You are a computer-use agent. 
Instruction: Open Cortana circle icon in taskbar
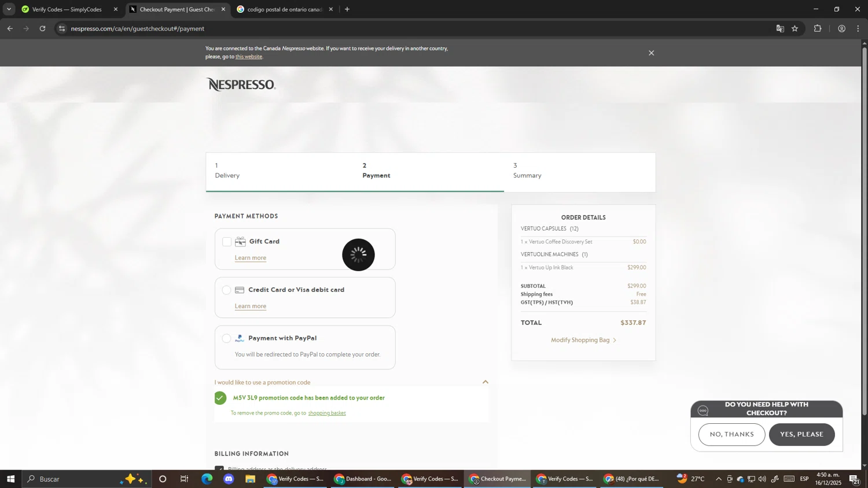click(163, 479)
